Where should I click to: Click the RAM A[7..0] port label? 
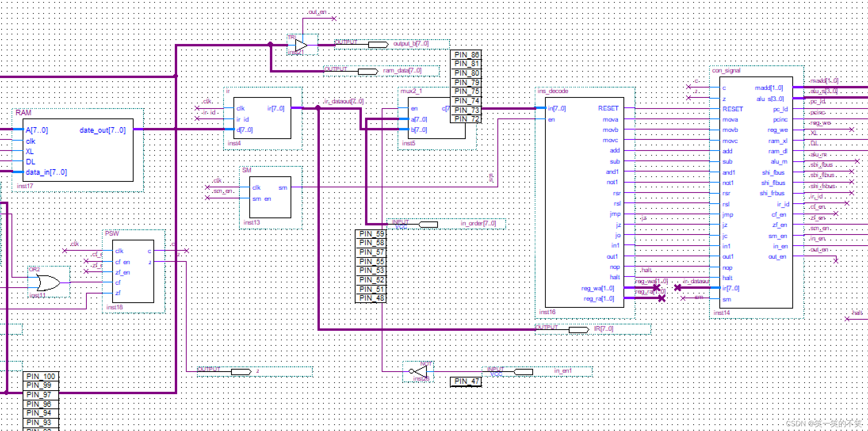(37, 130)
